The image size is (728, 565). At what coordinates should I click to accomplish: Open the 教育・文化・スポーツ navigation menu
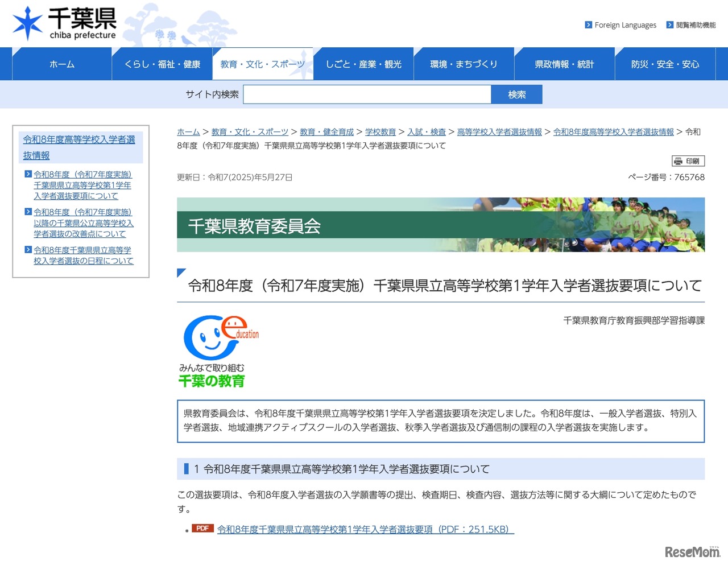tap(263, 64)
